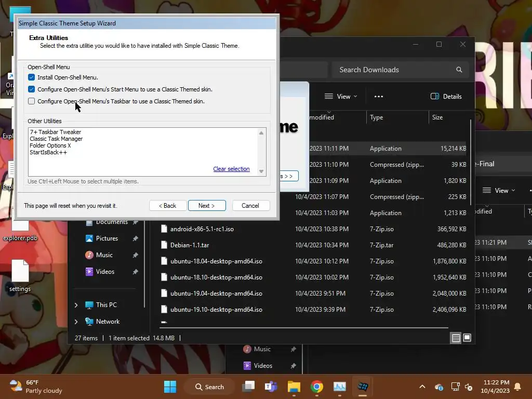The height and width of the screenshot is (399, 532).
Task: Open File Explorer from taskbar
Action: tap(294, 387)
